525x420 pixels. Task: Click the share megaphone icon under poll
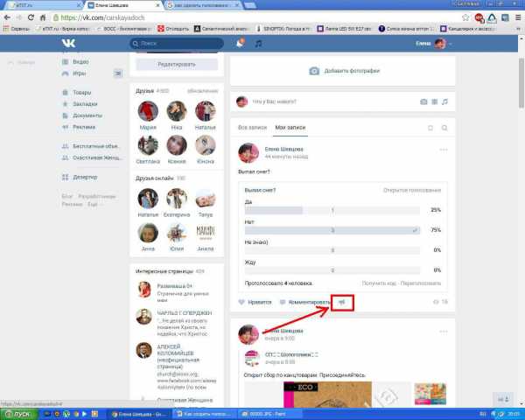tap(342, 302)
